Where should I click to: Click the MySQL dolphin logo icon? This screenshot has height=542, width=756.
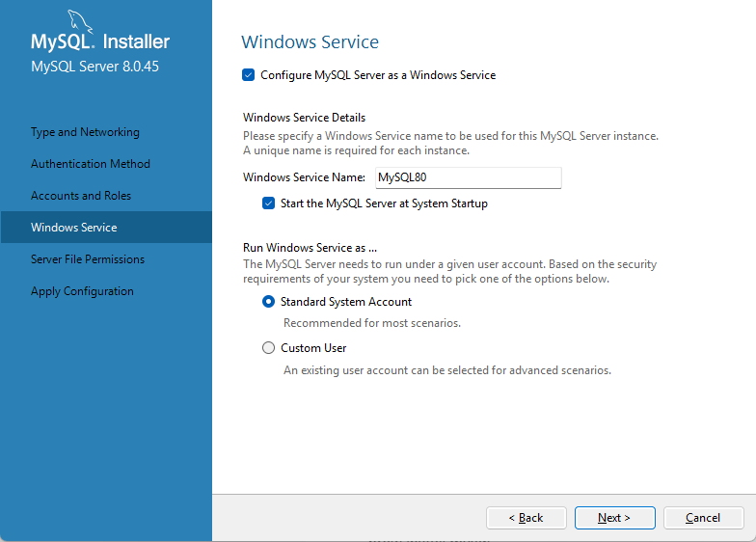click(79, 21)
